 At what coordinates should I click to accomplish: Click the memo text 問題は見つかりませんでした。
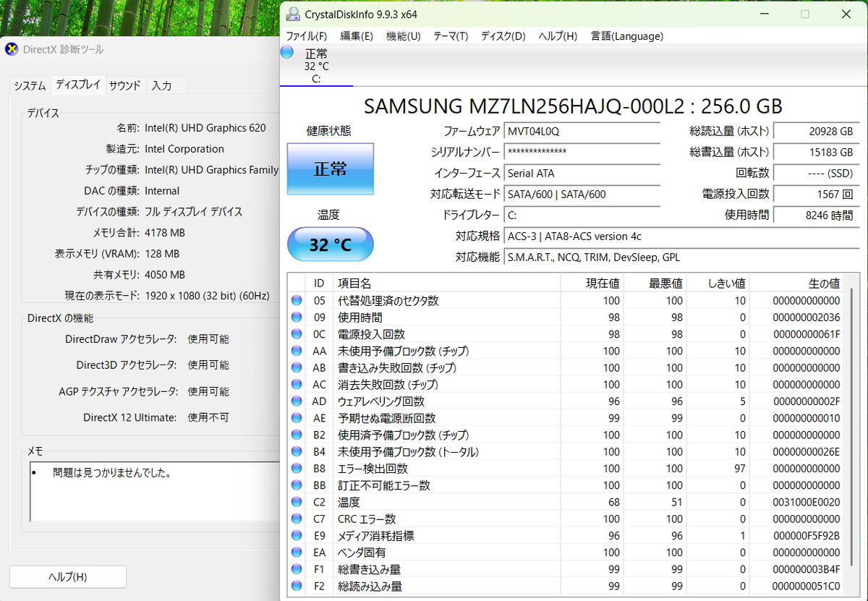(x=111, y=472)
